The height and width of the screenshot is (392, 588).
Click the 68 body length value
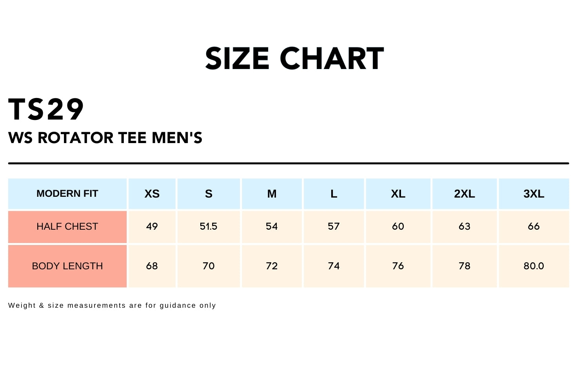coord(152,266)
